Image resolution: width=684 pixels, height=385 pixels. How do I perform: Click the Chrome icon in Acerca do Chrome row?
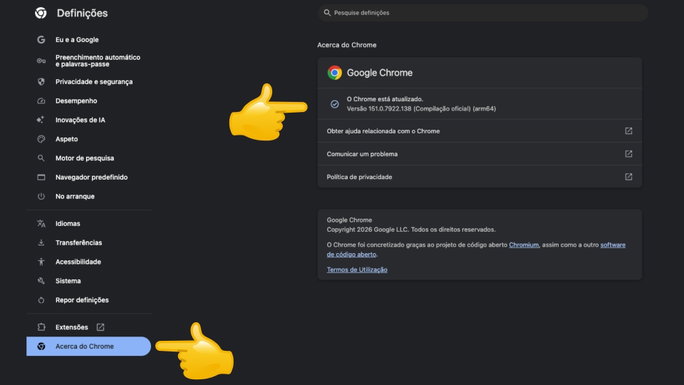[41, 346]
